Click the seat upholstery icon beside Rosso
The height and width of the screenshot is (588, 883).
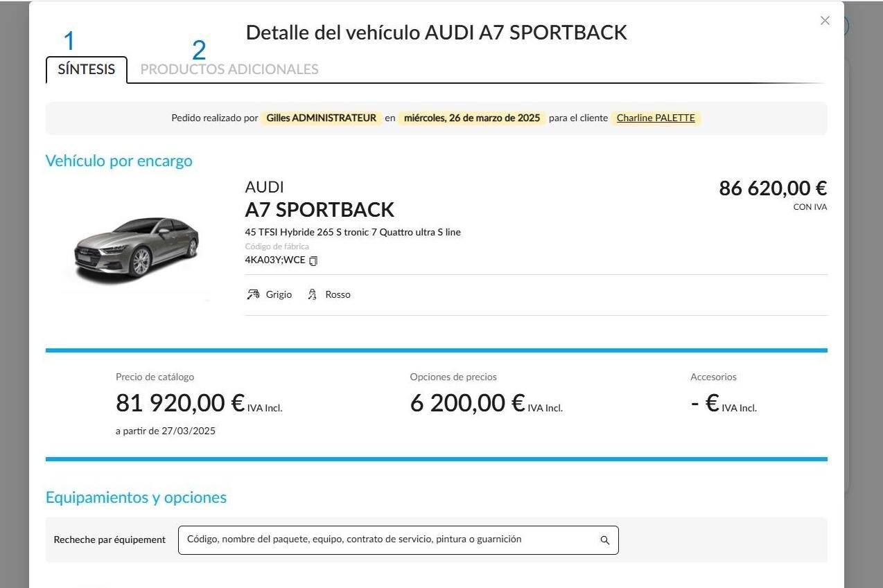(x=312, y=294)
